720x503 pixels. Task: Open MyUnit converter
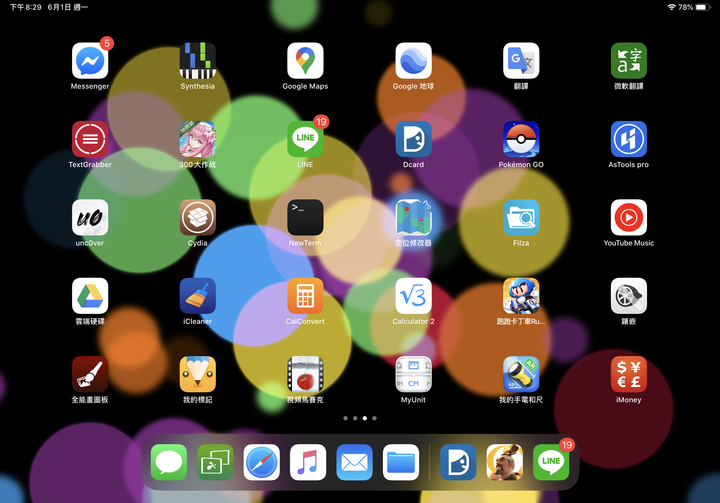[413, 374]
